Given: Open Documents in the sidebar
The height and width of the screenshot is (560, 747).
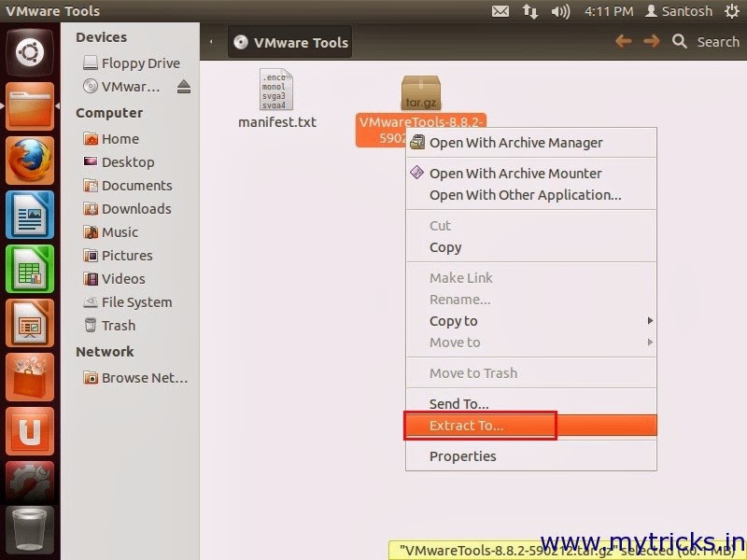Looking at the screenshot, I should point(128,185).
